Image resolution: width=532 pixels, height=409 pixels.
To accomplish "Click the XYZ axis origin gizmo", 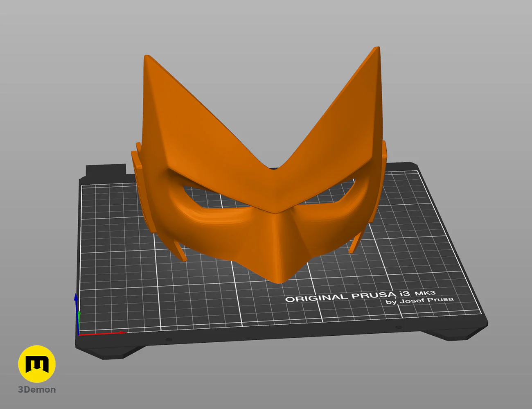I will (x=79, y=334).
